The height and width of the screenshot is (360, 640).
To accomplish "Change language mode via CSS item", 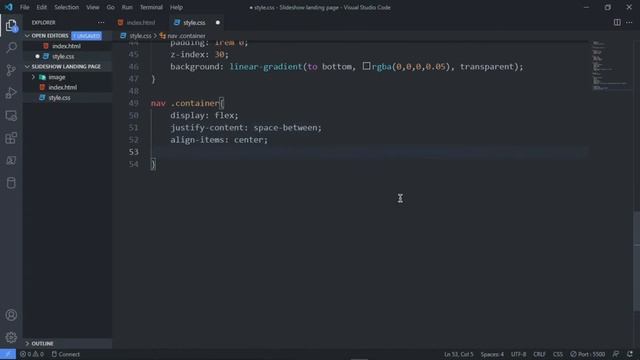I will pos(558,354).
